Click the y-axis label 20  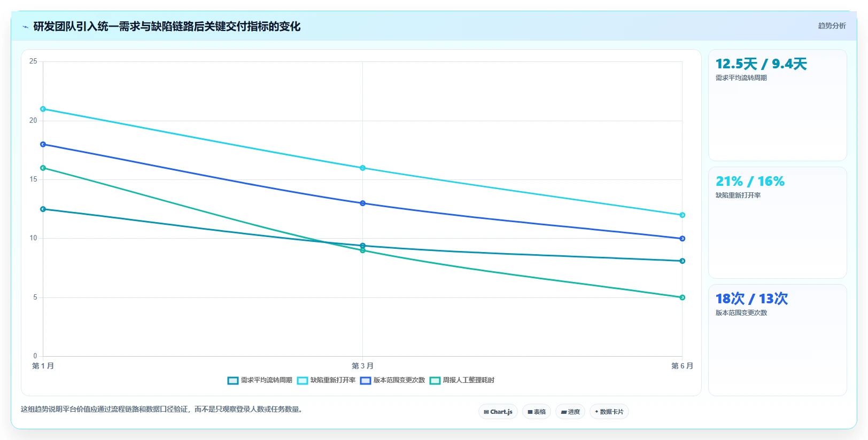[33, 121]
